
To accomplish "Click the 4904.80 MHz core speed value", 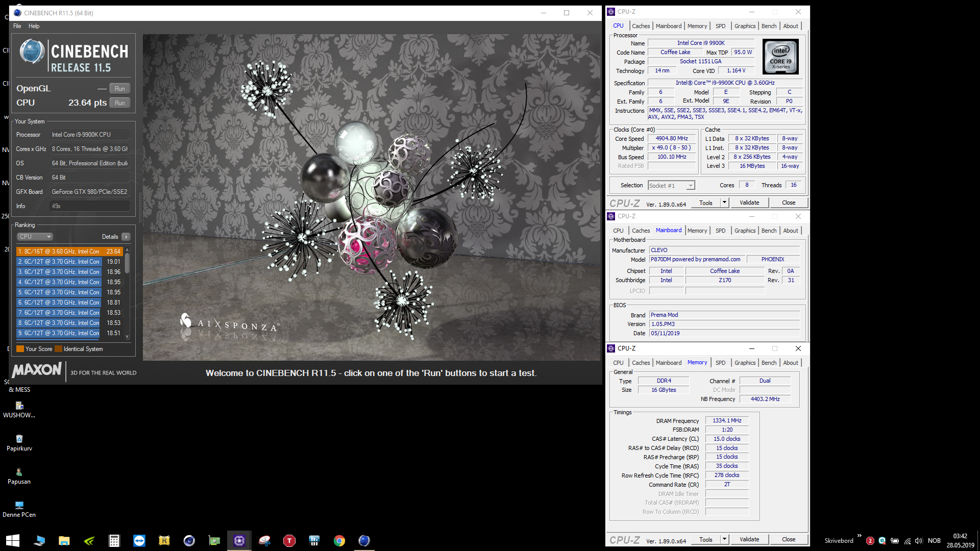I will pos(672,139).
